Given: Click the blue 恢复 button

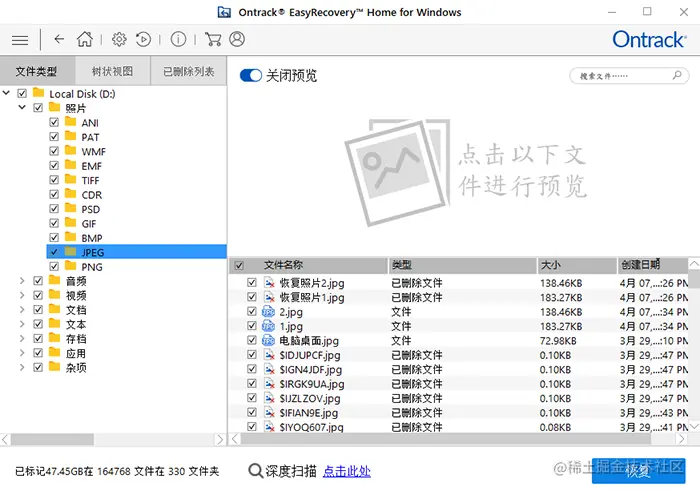Looking at the screenshot, I should (x=638, y=471).
